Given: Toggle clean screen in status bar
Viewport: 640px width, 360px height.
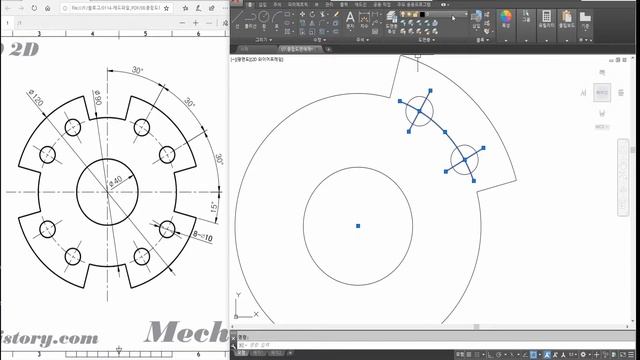Looking at the screenshot, I should point(623,355).
